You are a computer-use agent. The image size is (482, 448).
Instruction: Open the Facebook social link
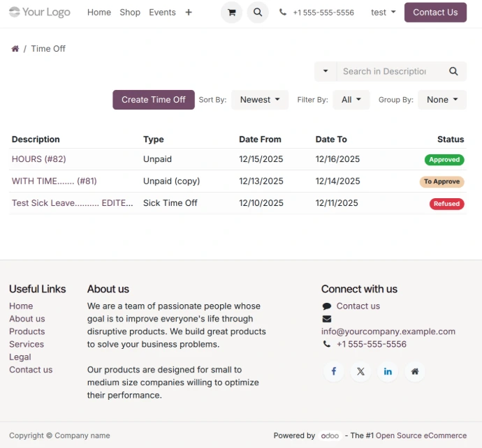333,371
